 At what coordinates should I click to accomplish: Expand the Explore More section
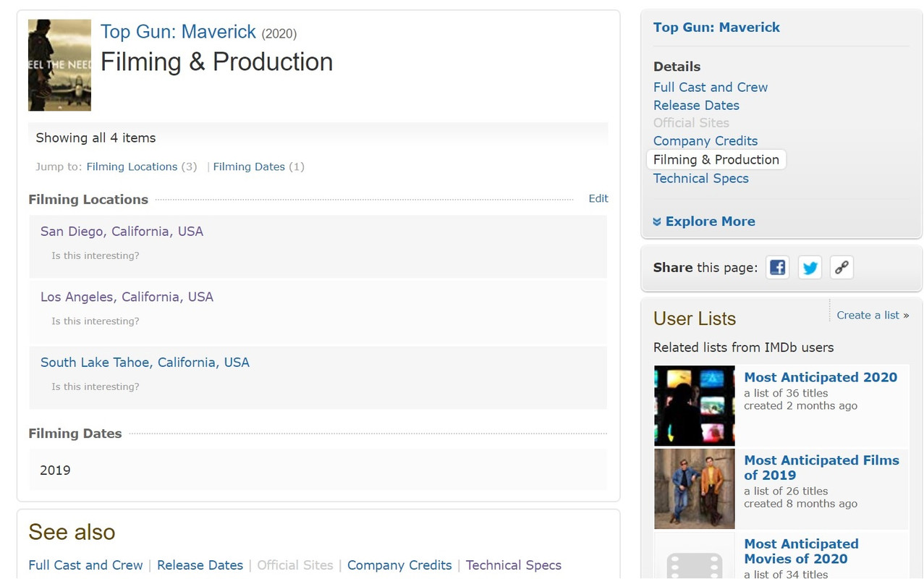coord(704,221)
